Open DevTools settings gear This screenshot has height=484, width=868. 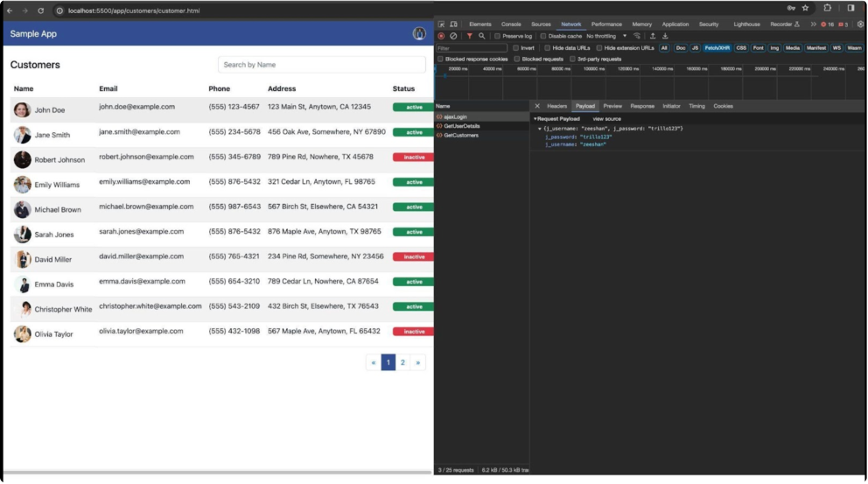(860, 25)
